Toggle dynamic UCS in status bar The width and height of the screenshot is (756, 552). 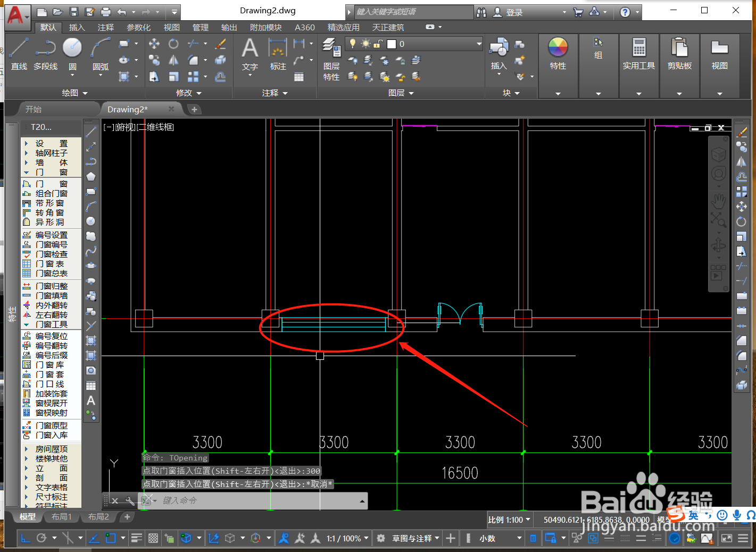click(214, 538)
